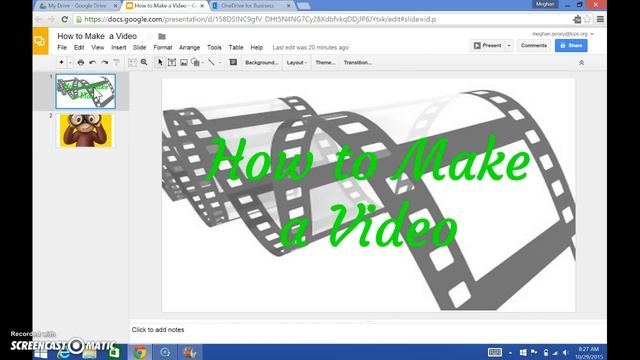The width and height of the screenshot is (640, 360).
Task: Click the slide title text 'How to Make a Video'
Action: [369, 193]
